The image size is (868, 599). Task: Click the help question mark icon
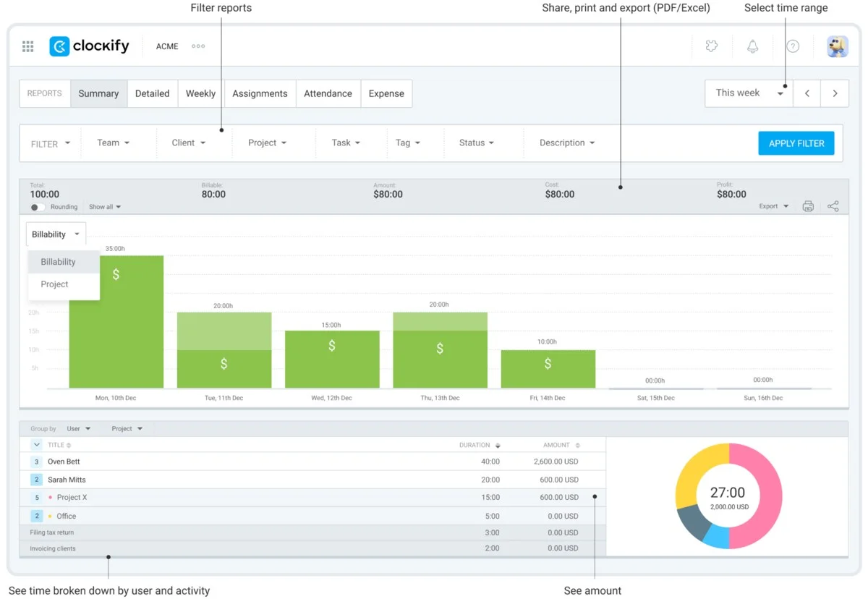click(x=793, y=46)
